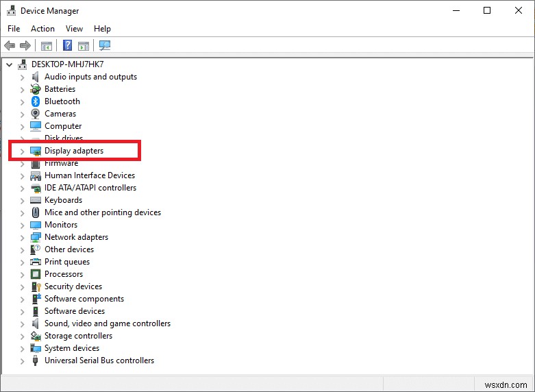
Task: Click the Other devices icon
Action: click(x=36, y=249)
